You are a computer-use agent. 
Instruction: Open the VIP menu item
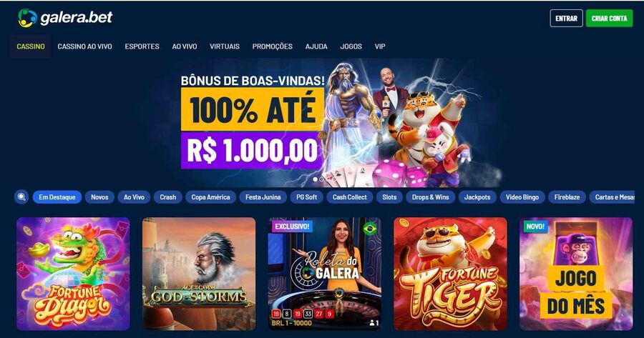tap(380, 46)
